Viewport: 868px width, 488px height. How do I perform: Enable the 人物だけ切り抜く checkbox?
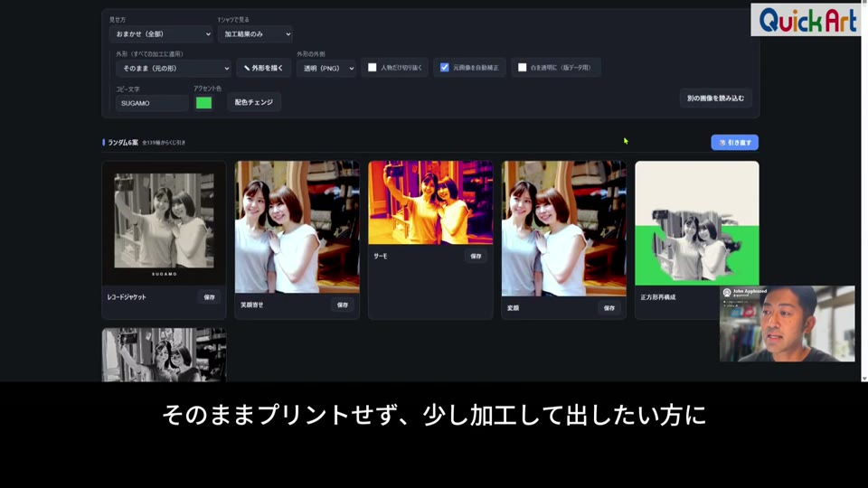[372, 68]
